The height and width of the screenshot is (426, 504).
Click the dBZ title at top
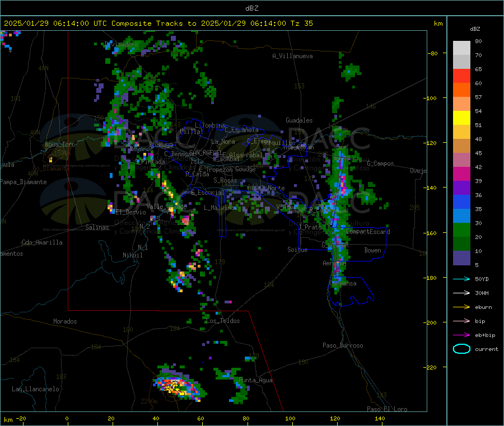(251, 8)
